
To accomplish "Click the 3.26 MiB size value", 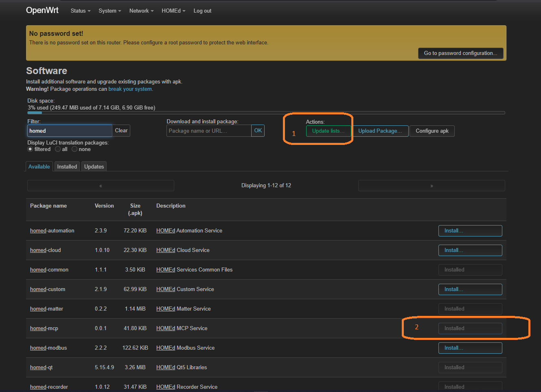I will tap(135, 368).
